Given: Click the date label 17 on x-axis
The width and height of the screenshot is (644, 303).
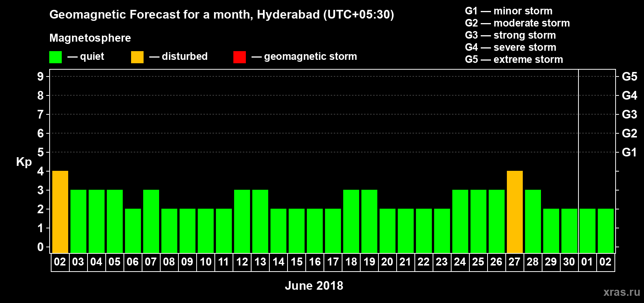Looking at the screenshot, I should (333, 262).
